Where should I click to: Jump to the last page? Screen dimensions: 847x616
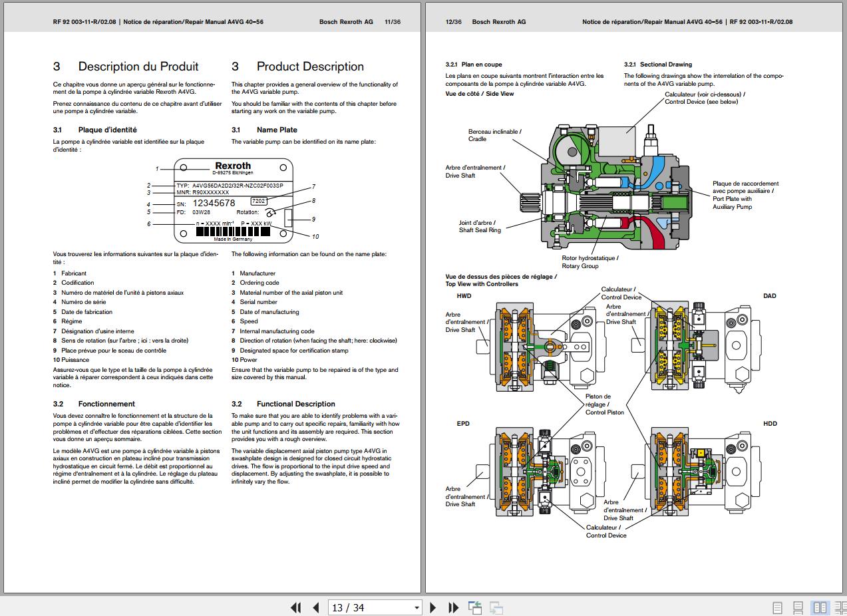[454, 607]
